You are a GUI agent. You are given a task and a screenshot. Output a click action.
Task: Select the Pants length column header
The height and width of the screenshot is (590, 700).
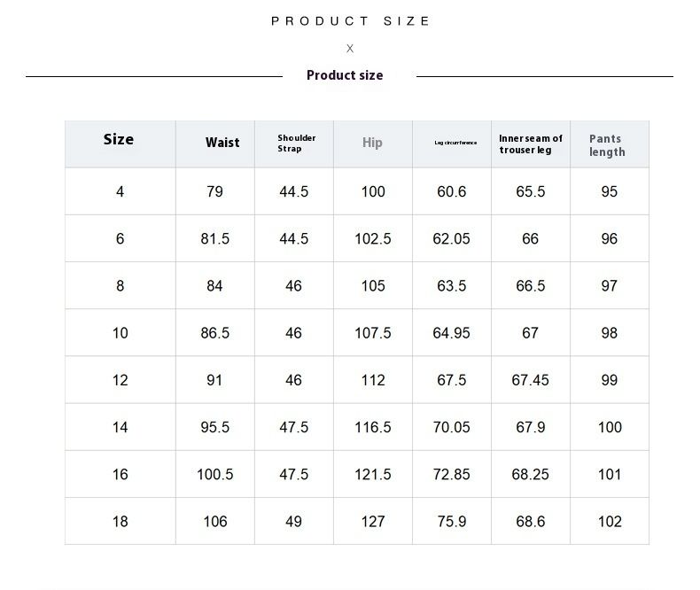click(607, 145)
